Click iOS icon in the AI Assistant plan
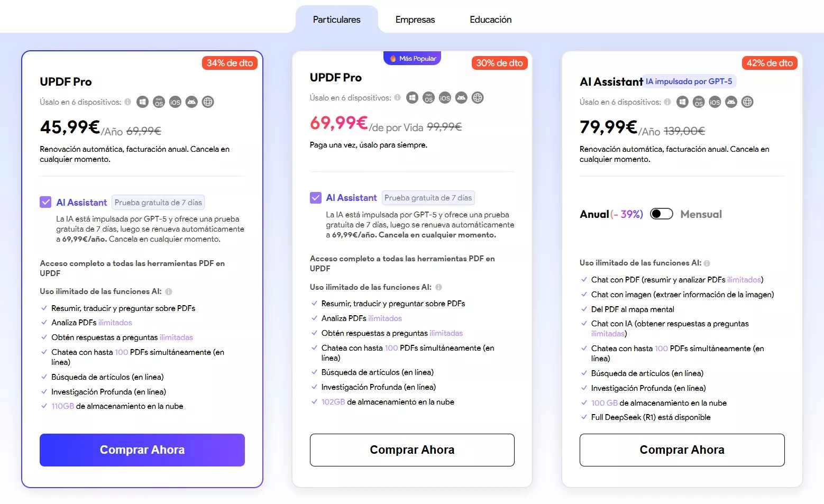This screenshot has width=824, height=504. coord(715,102)
